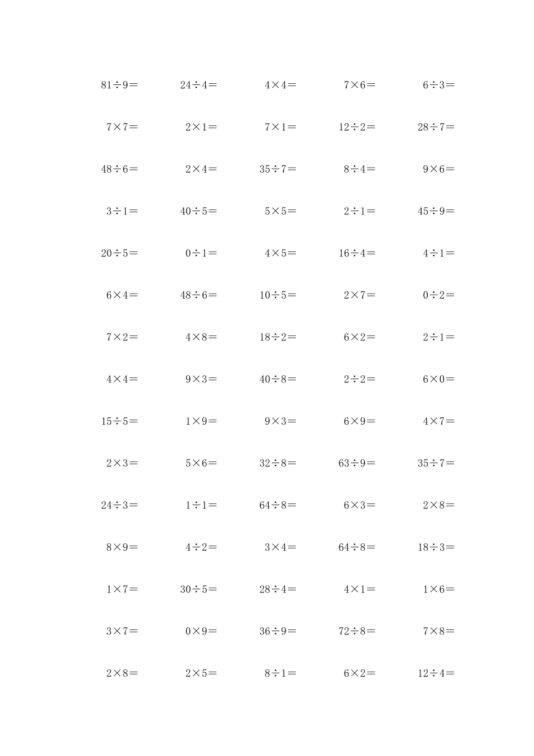Select the 15÷5= equation
Screen dimensions: 534x756
tap(119, 421)
